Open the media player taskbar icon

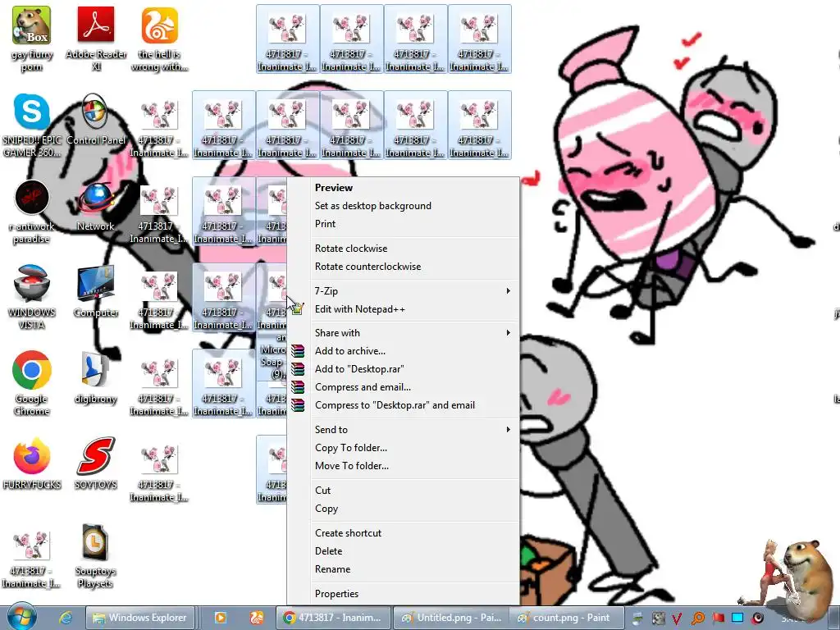[220, 618]
